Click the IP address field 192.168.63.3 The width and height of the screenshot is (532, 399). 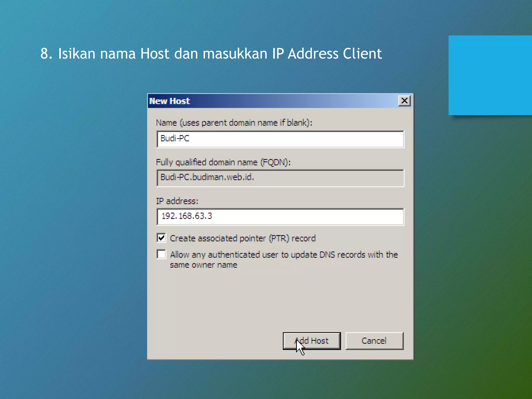pyautogui.click(x=280, y=217)
